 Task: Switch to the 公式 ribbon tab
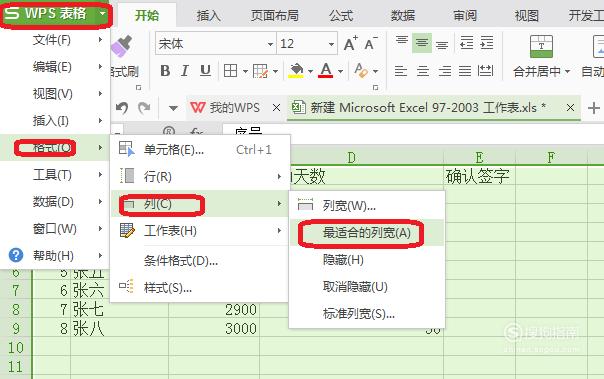[x=341, y=15]
